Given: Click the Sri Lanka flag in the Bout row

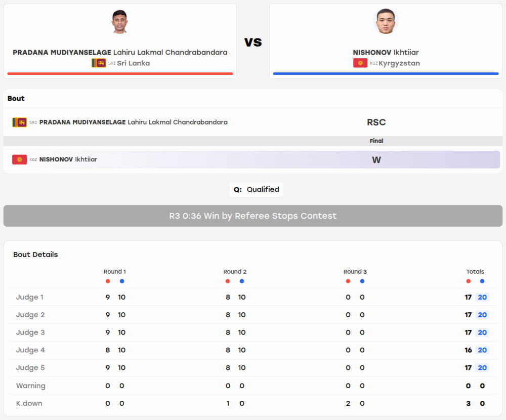Looking at the screenshot, I should [19, 122].
